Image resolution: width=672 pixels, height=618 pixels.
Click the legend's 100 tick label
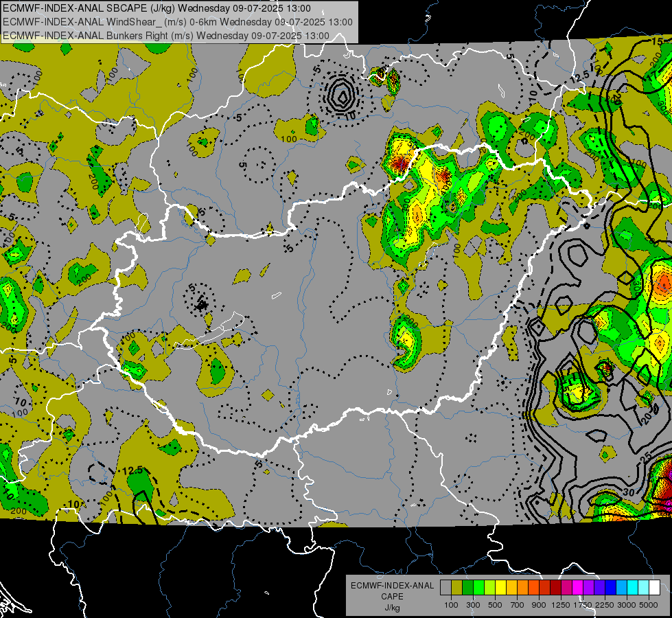[451, 605]
